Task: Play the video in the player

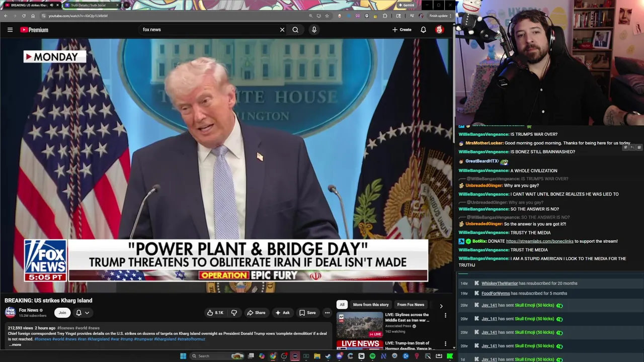Action: [x=226, y=166]
